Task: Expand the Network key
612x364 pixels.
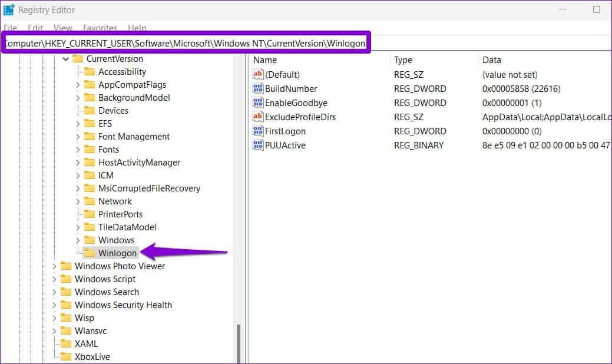Action: [77, 201]
